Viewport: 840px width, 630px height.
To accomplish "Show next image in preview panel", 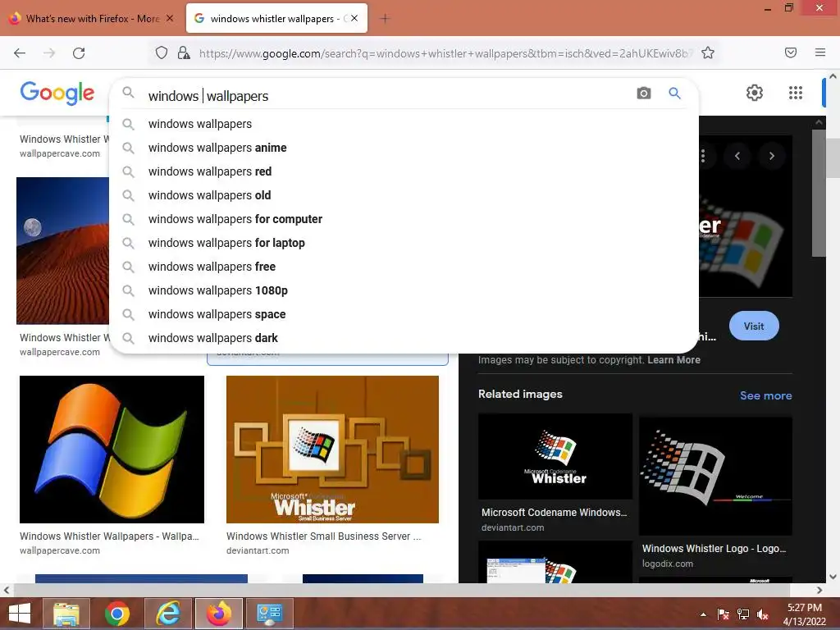I will click(x=772, y=156).
